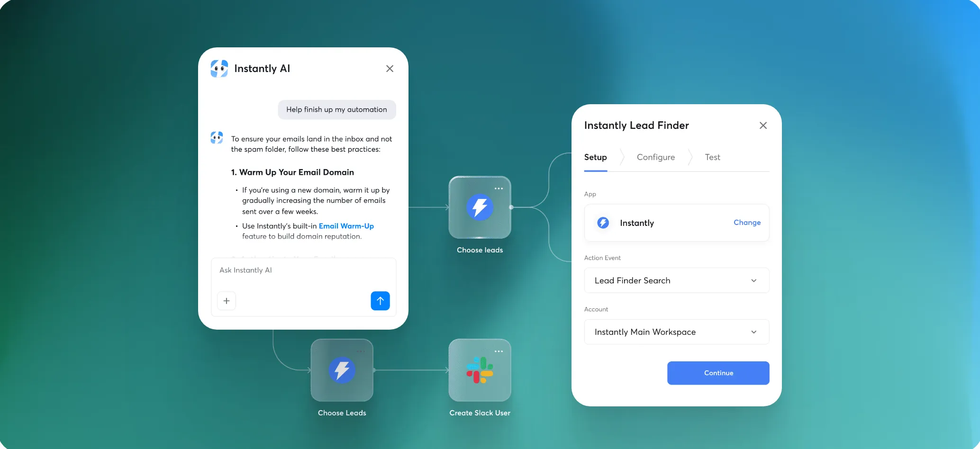Open three-dot menu on node wired to Lead Finder

pyautogui.click(x=499, y=189)
